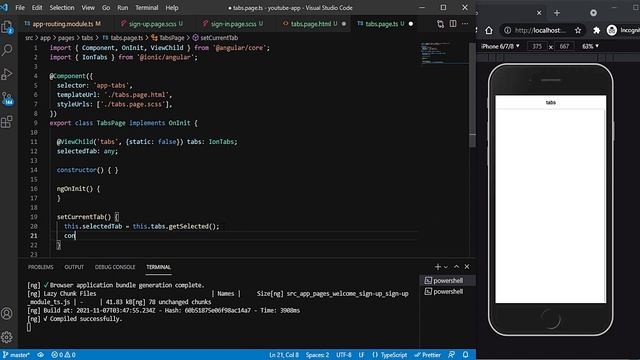
Task: Click the Open Changes icon in editor toolbar
Action: pos(440,24)
